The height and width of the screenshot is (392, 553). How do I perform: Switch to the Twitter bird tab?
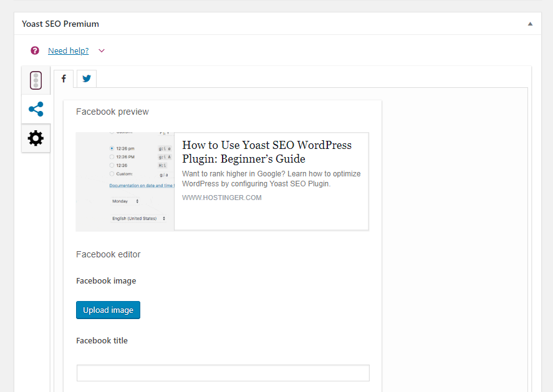(x=87, y=79)
